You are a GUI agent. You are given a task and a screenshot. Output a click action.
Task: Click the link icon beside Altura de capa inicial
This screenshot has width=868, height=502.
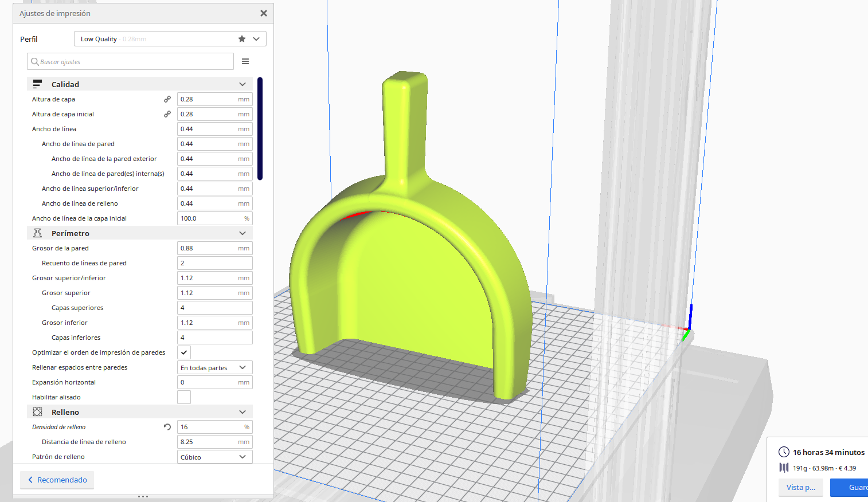tap(167, 114)
